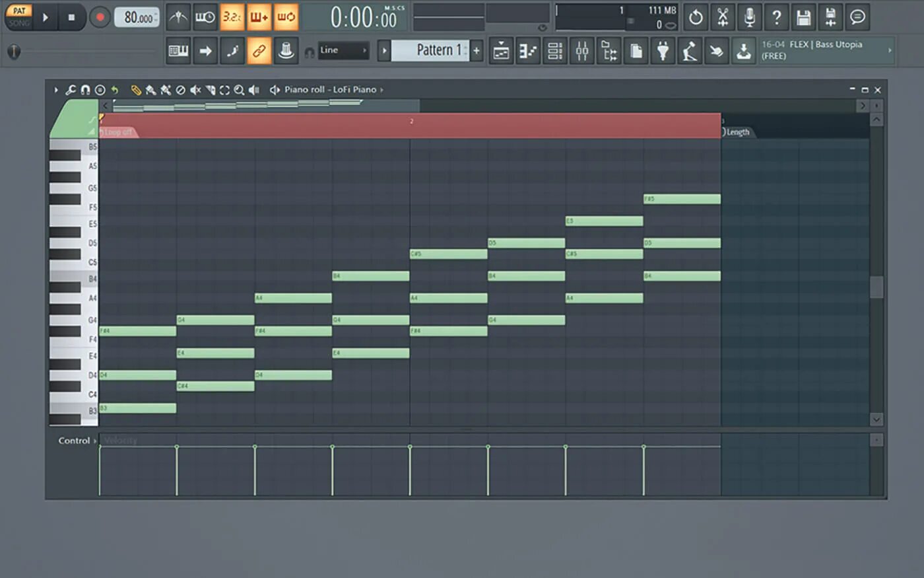This screenshot has height=578, width=924.
Task: Select the Paint brush tool in piano roll
Action: pyautogui.click(x=150, y=90)
